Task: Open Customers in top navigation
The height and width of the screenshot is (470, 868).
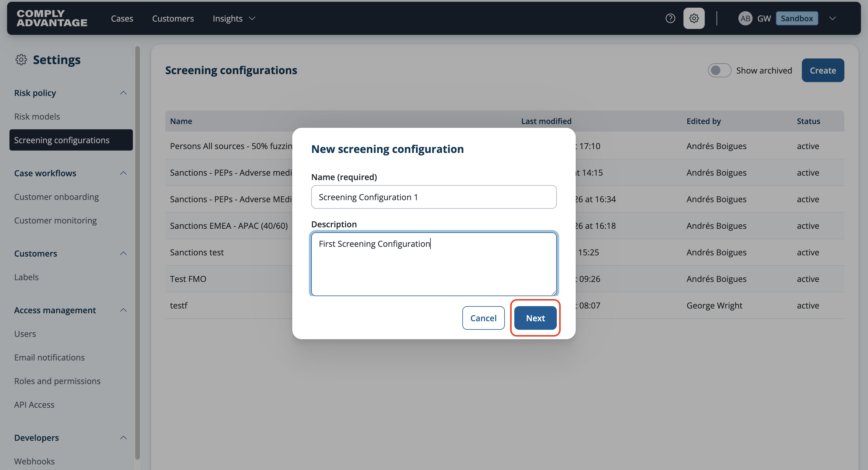Action: point(173,18)
